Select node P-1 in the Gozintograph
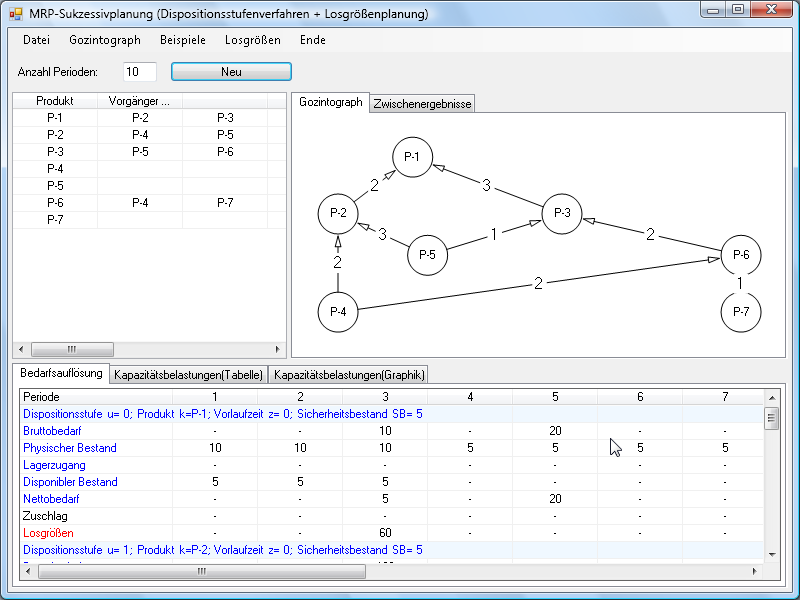The height and width of the screenshot is (600, 800). tap(411, 157)
